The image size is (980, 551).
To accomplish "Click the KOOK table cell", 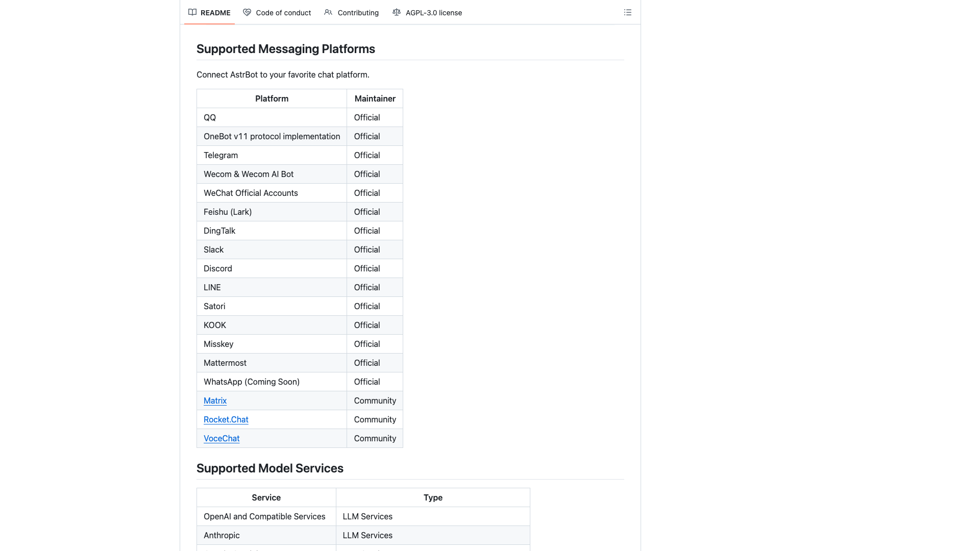I will [272, 325].
